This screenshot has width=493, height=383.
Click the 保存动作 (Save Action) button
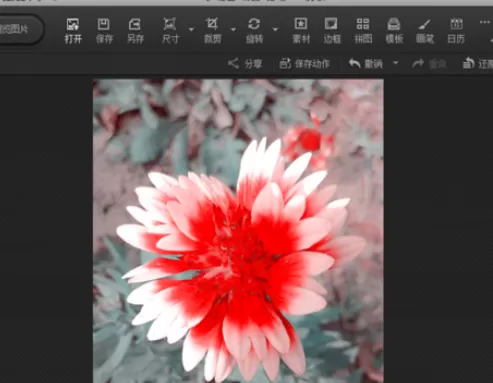pos(304,63)
